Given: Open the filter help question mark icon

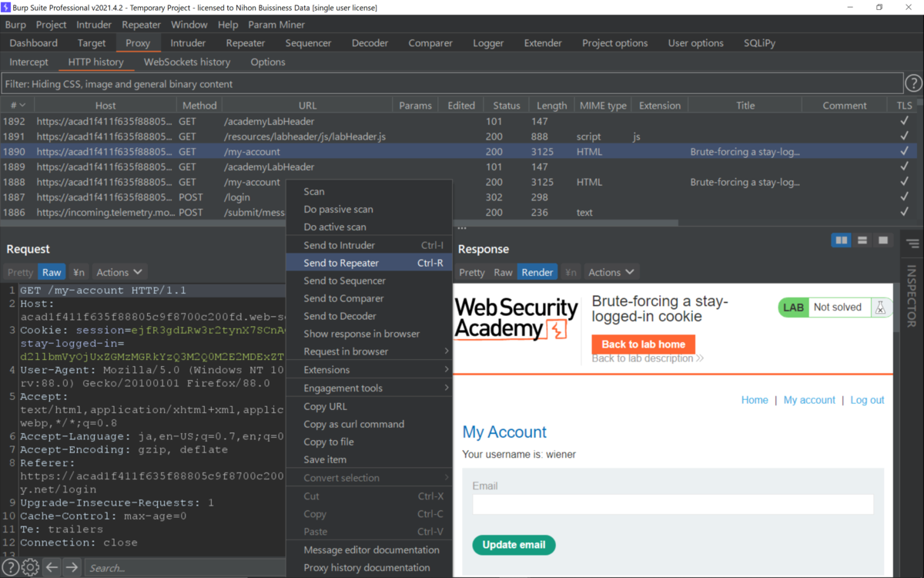Looking at the screenshot, I should [913, 83].
